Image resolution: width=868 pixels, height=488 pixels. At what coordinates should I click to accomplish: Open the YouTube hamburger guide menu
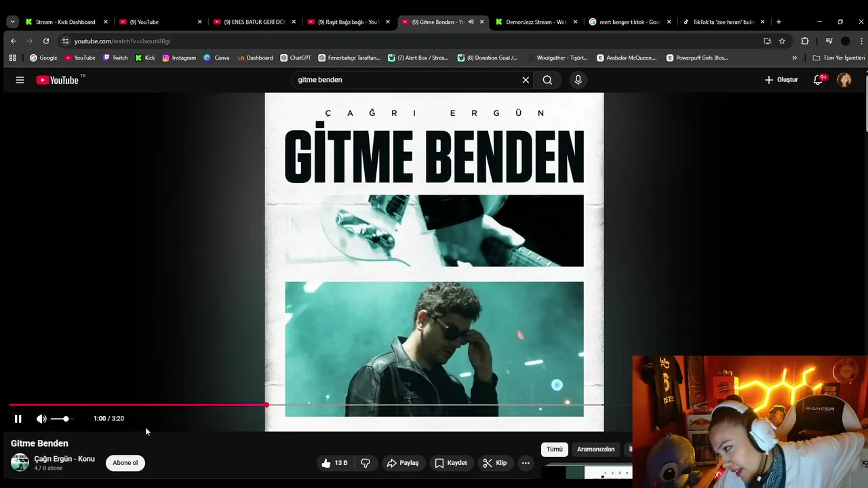(20, 80)
